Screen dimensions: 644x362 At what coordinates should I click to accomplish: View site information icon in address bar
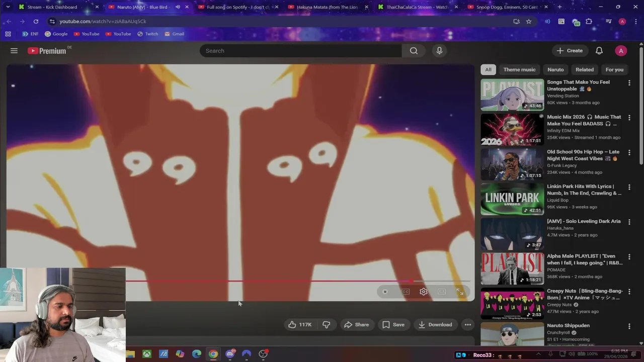click(52, 21)
